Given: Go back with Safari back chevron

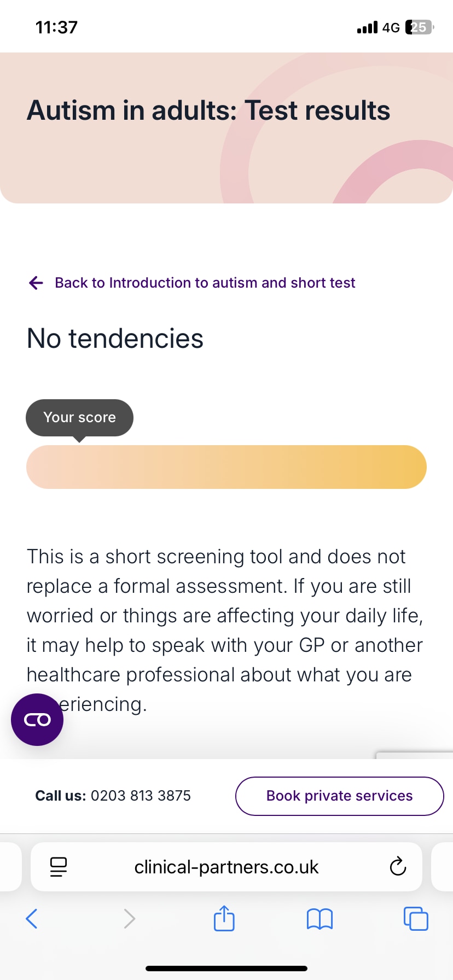Looking at the screenshot, I should (x=32, y=919).
